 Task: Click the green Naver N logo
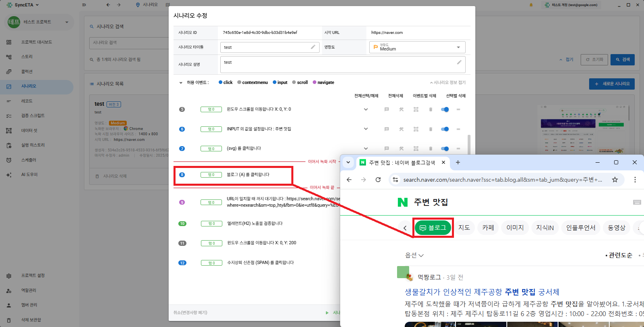click(x=403, y=202)
